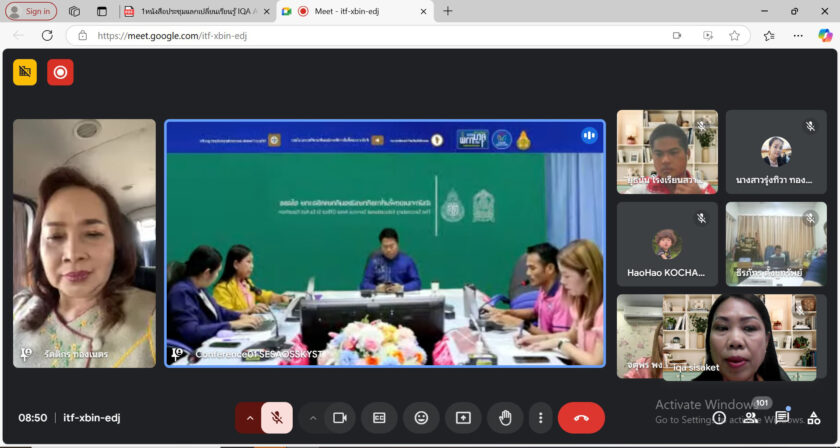Click the red recording indicator icon
Image resolution: width=840 pixels, height=448 pixels.
pos(60,72)
